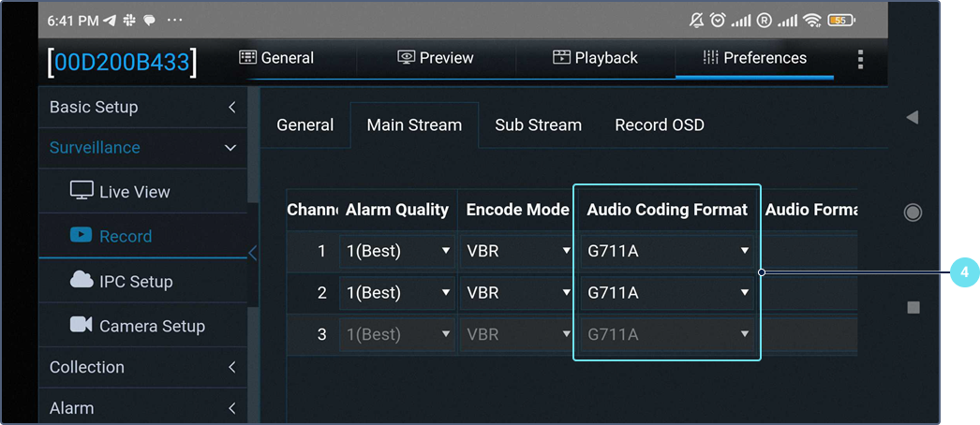Open the Preview top menu
The height and width of the screenshot is (425, 980).
click(436, 58)
